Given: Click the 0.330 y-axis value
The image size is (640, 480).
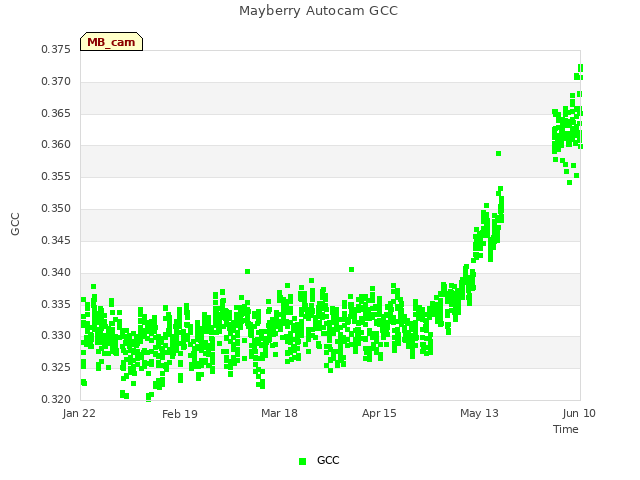Looking at the screenshot, I should pos(56,336).
